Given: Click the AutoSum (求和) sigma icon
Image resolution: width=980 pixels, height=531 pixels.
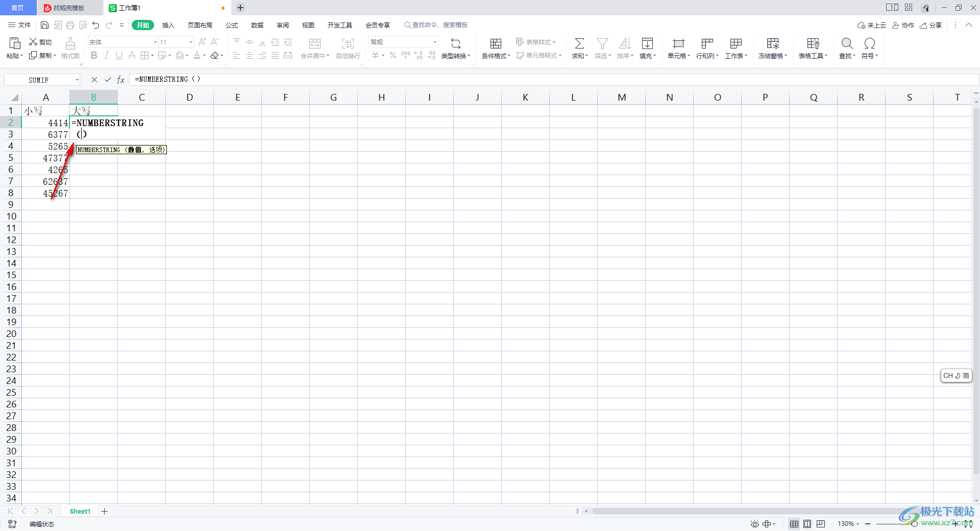Looking at the screenshot, I should tap(579, 43).
